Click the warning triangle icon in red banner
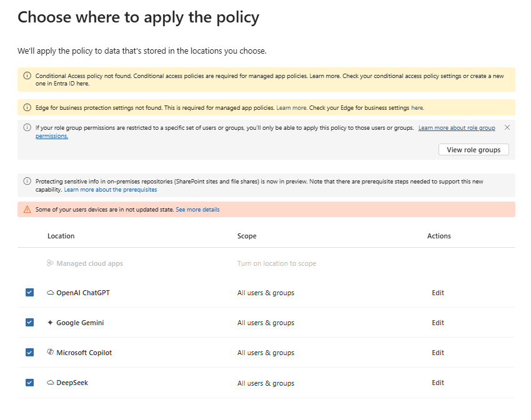The image size is (531, 420). tap(27, 210)
